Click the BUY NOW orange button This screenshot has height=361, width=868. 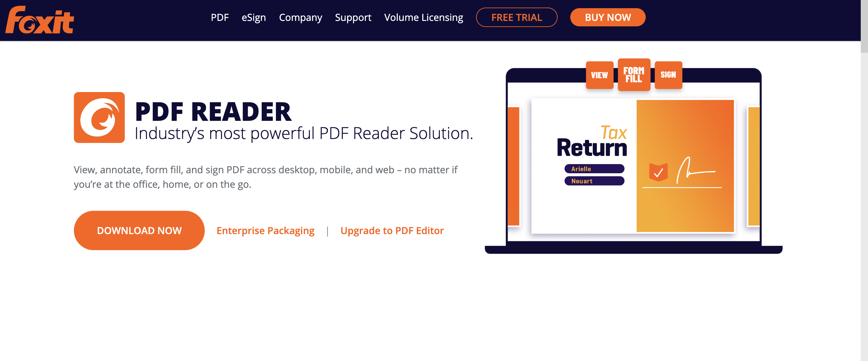(x=607, y=17)
